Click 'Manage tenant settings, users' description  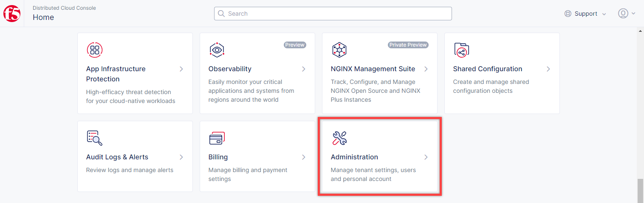pyautogui.click(x=373, y=175)
